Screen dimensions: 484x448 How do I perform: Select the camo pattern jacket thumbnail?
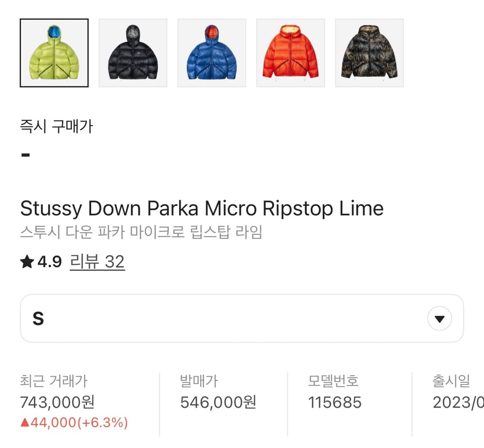pos(369,53)
